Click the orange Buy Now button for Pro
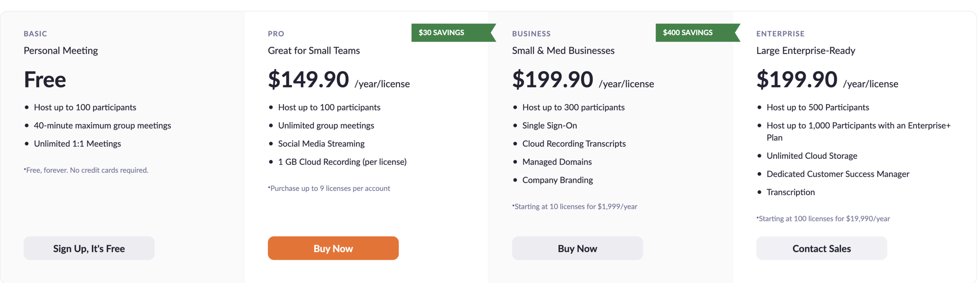Screen dimensions: 980x283 pyautogui.click(x=333, y=248)
